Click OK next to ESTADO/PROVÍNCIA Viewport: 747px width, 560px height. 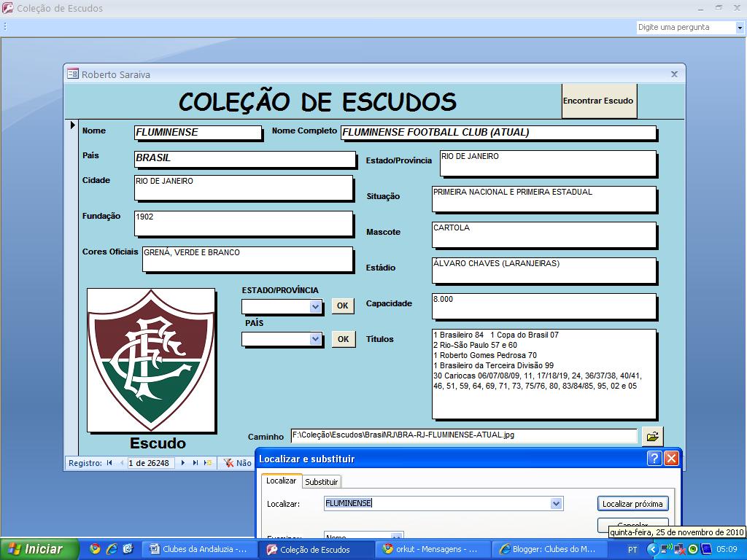(x=343, y=306)
